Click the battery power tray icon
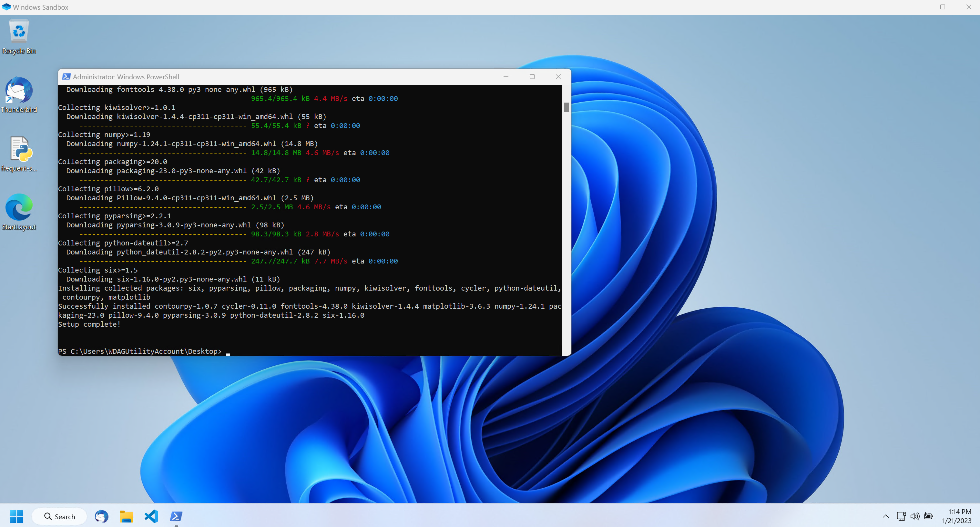This screenshot has width=980, height=527. click(x=929, y=516)
